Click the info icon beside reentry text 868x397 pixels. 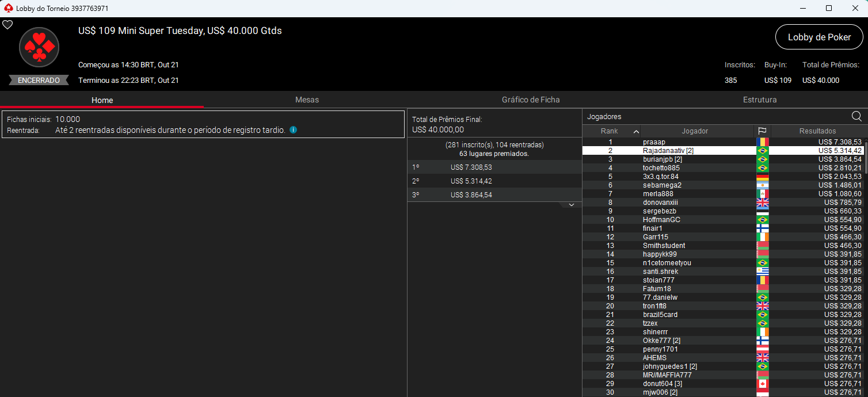293,130
